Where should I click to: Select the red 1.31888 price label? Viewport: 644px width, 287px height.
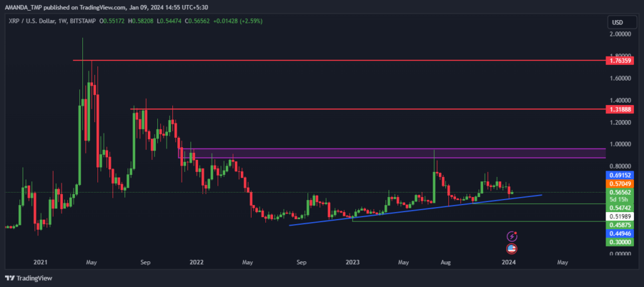pos(619,110)
